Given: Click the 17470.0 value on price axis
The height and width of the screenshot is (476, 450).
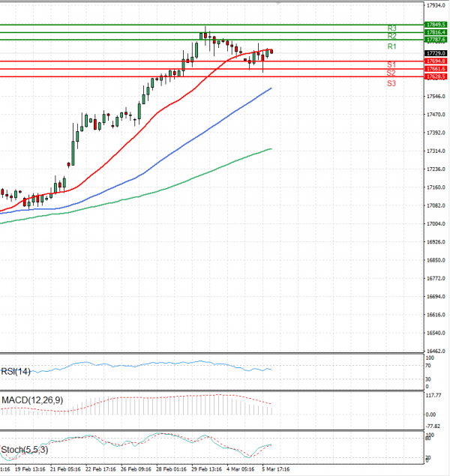Looking at the screenshot, I should (x=436, y=115).
